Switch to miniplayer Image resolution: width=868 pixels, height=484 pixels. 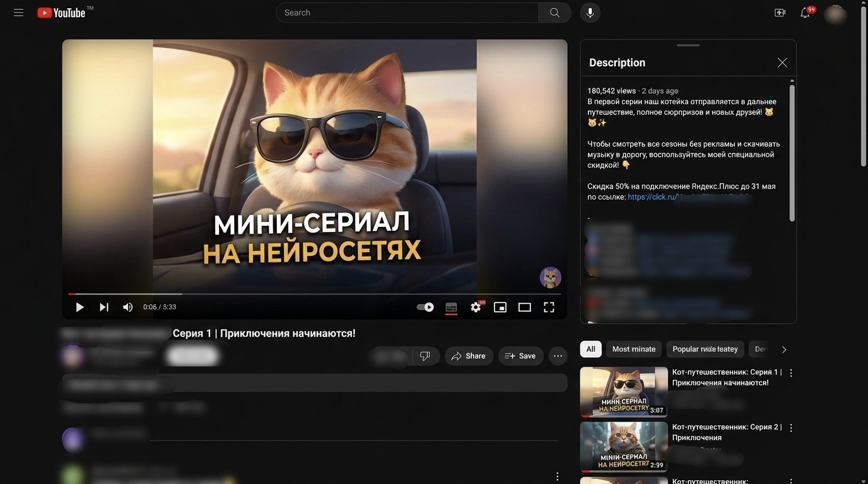[500, 307]
